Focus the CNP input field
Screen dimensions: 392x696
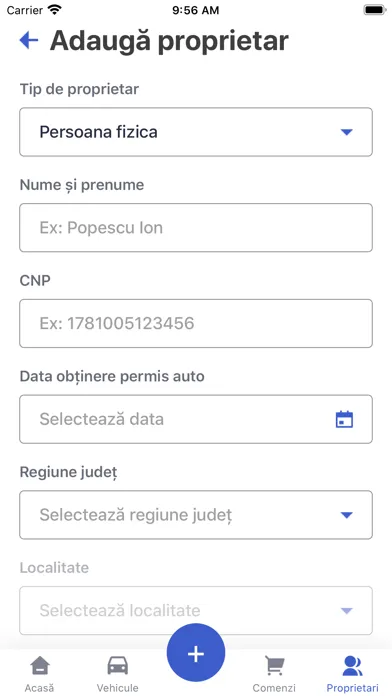[196, 323]
